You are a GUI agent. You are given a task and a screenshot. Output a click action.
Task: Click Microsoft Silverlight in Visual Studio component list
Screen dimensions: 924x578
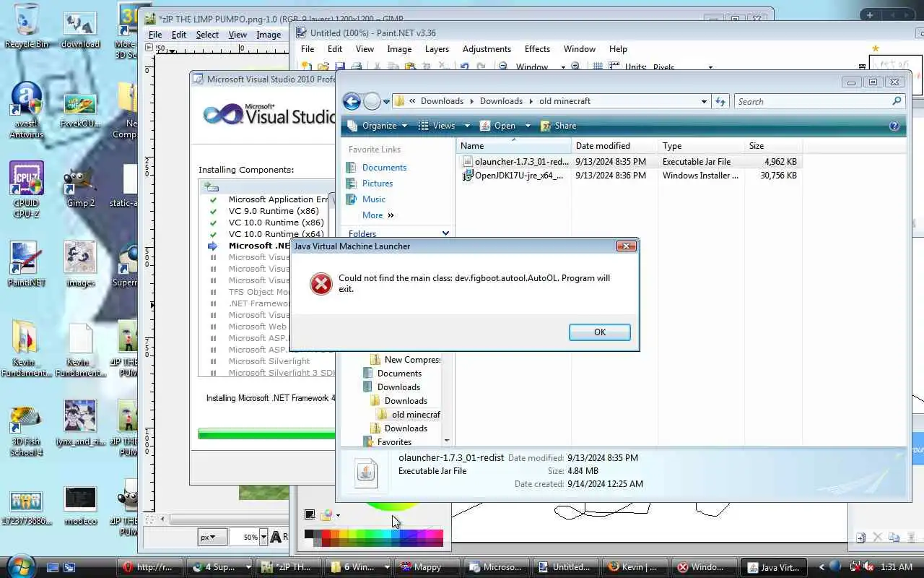269,361
